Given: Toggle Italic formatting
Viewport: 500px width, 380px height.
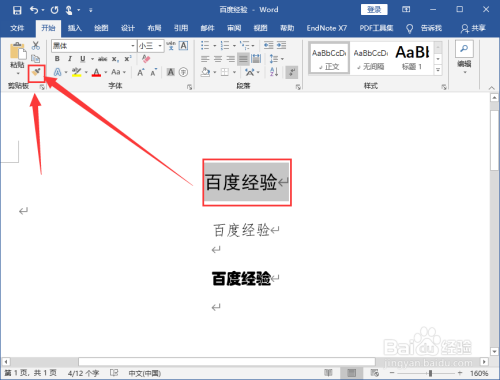Looking at the screenshot, I should click(x=70, y=59).
